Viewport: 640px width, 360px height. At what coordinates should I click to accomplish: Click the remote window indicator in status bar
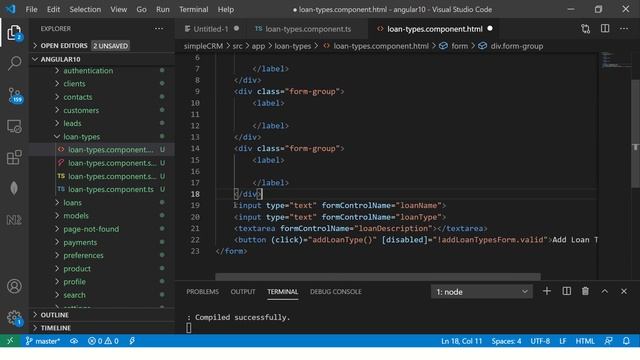click(10, 341)
